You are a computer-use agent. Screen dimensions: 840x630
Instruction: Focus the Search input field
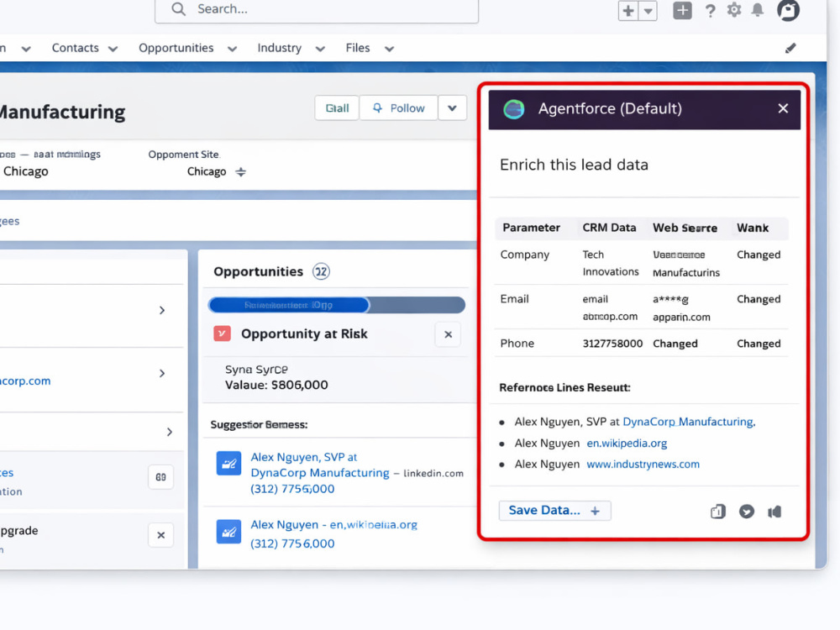pyautogui.click(x=317, y=9)
